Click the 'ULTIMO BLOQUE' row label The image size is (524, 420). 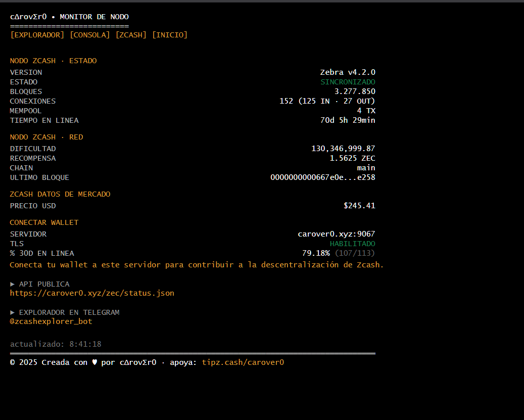(x=39, y=177)
